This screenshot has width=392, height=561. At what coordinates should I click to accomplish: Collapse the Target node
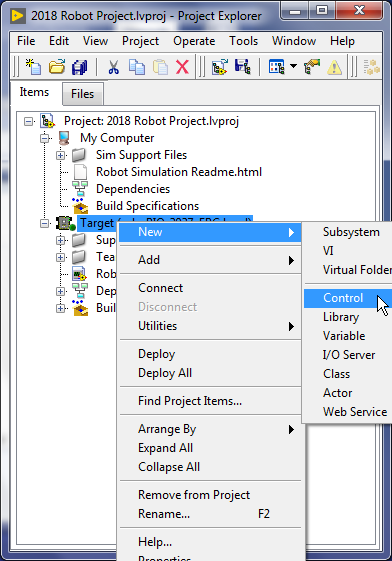point(44,224)
